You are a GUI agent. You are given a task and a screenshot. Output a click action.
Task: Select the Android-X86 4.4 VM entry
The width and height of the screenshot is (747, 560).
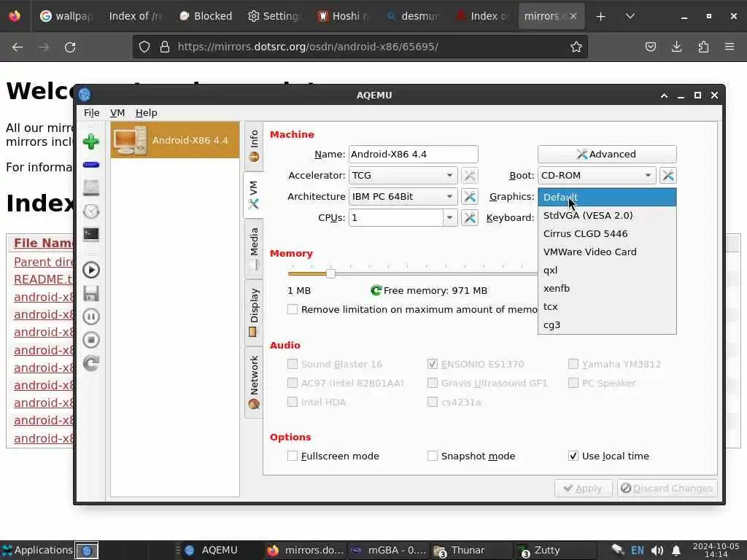[175, 141]
